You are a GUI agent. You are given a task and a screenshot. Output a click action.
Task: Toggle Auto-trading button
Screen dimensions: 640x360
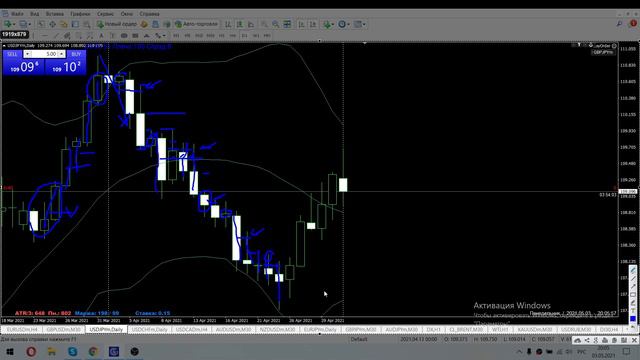196,24
